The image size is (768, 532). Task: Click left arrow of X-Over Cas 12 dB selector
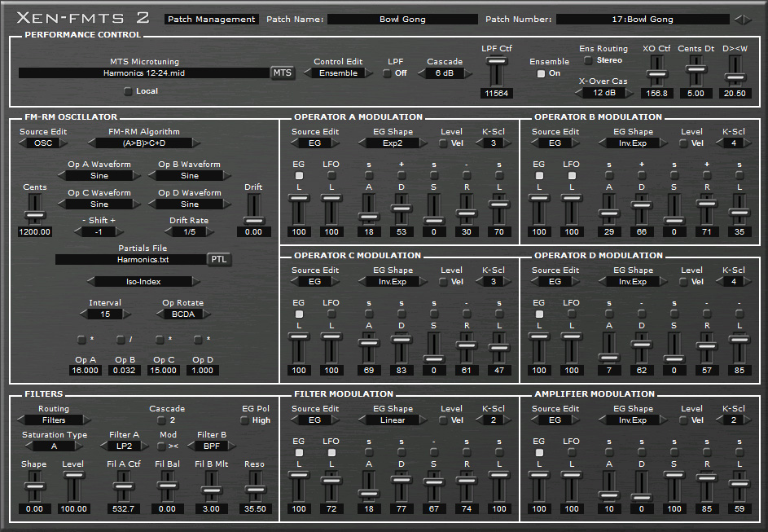pos(579,93)
